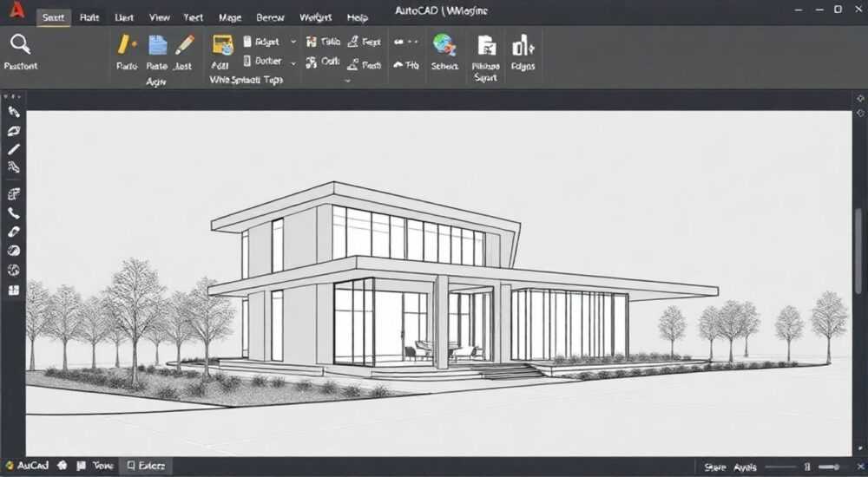Open the yellow window icon with globe

222,45
